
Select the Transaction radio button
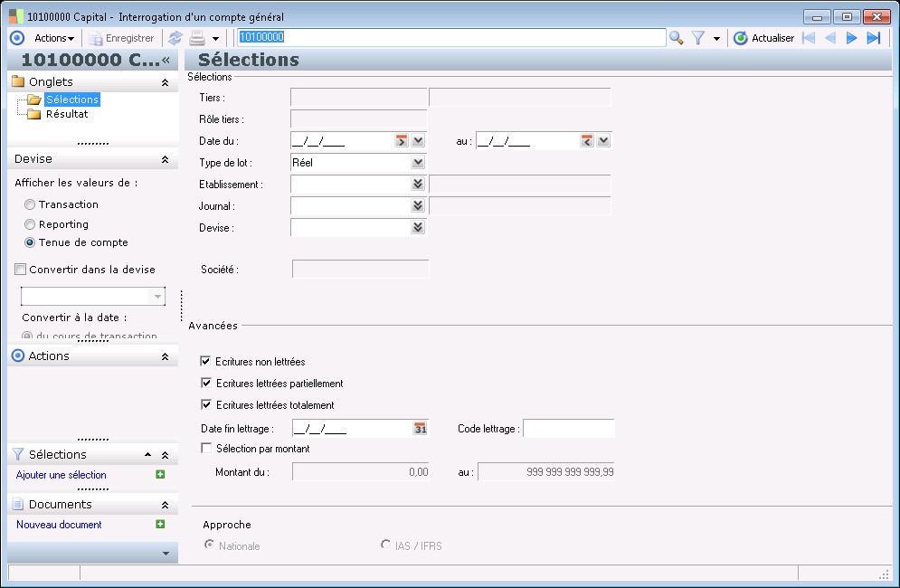(x=30, y=204)
